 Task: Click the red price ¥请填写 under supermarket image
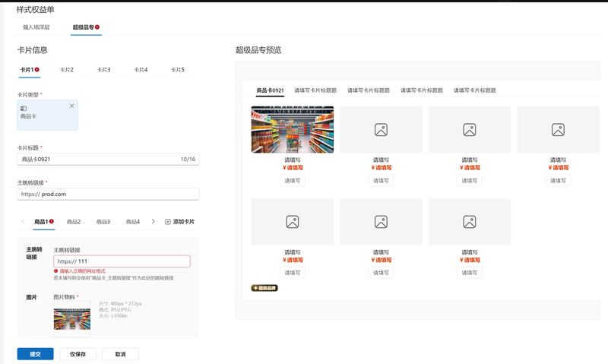(293, 167)
